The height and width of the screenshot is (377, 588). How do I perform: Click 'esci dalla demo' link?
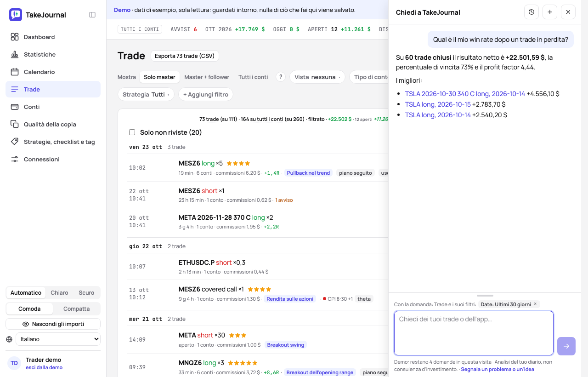point(44,367)
